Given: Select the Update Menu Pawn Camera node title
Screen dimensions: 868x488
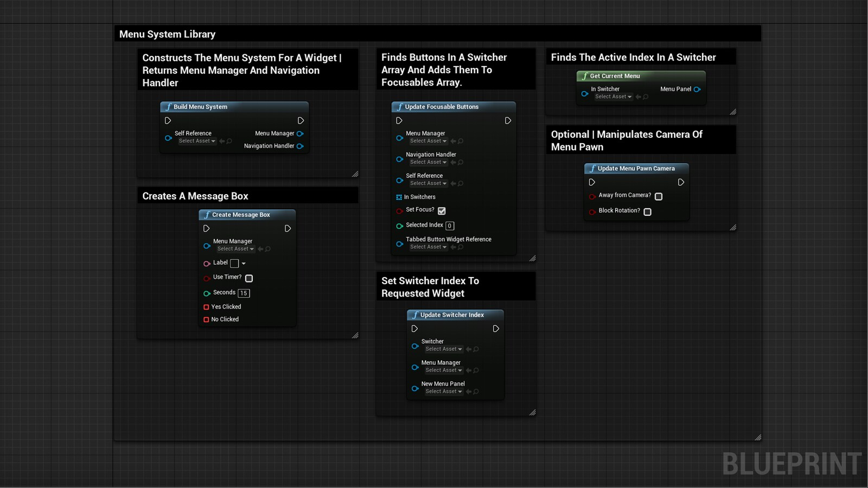Looking at the screenshot, I should [x=636, y=169].
